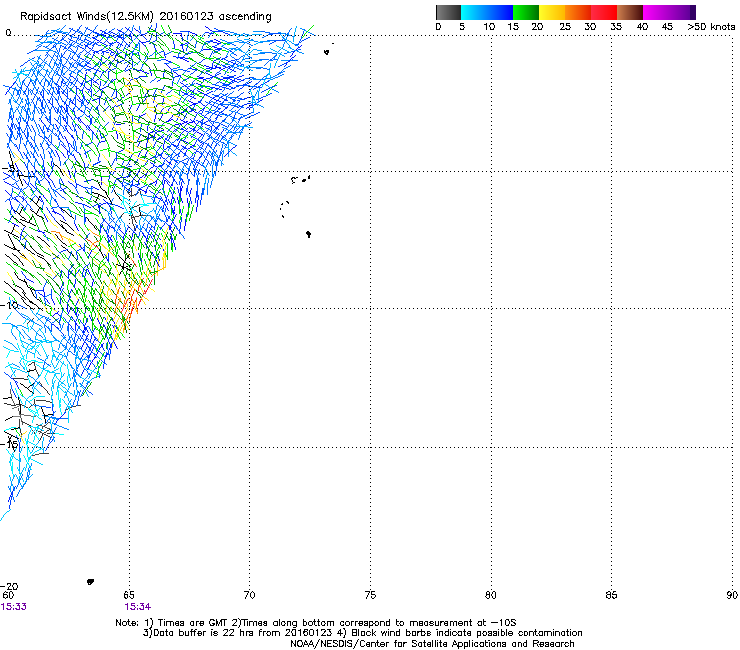Click the purple '15:34' time label

click(x=138, y=607)
